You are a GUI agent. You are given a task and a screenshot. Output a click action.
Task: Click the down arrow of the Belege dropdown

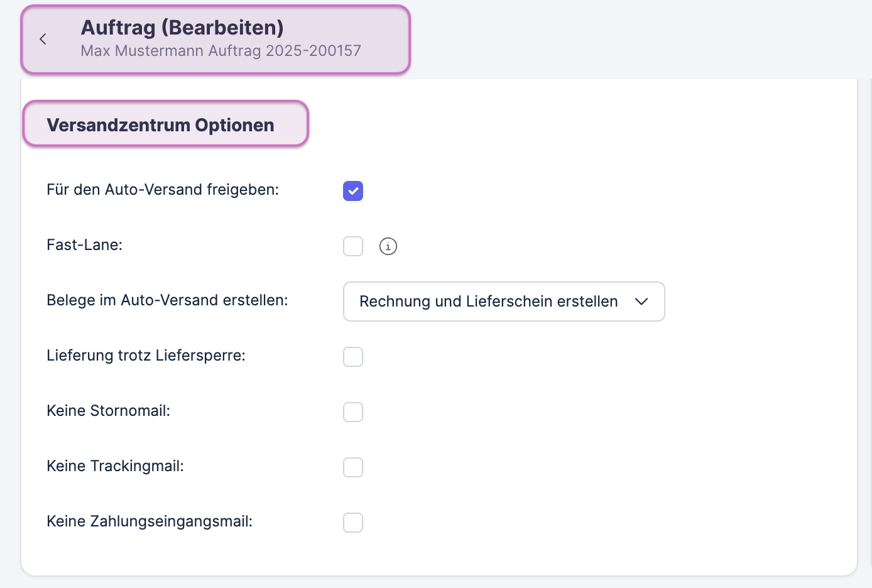pyautogui.click(x=641, y=302)
